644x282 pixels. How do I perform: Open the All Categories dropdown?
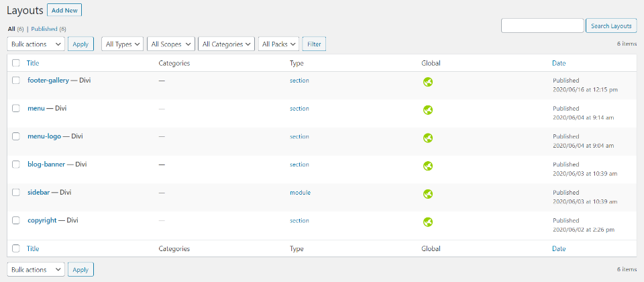click(226, 44)
